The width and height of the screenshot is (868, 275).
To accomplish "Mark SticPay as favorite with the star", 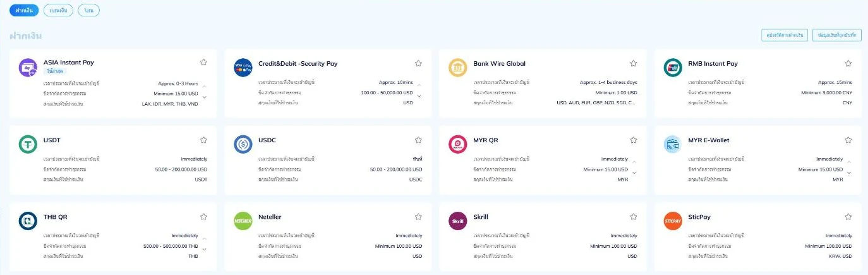I will (848, 216).
